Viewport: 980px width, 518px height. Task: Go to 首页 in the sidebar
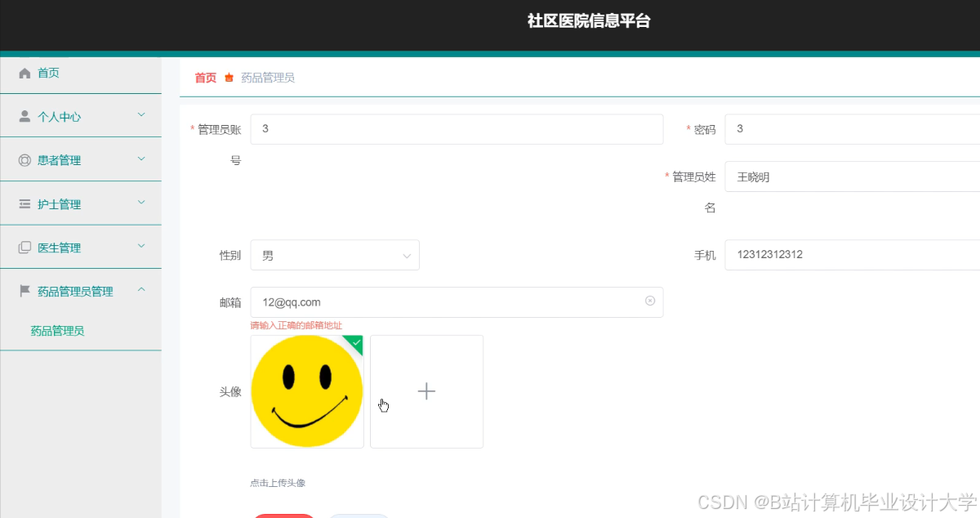(x=81, y=74)
